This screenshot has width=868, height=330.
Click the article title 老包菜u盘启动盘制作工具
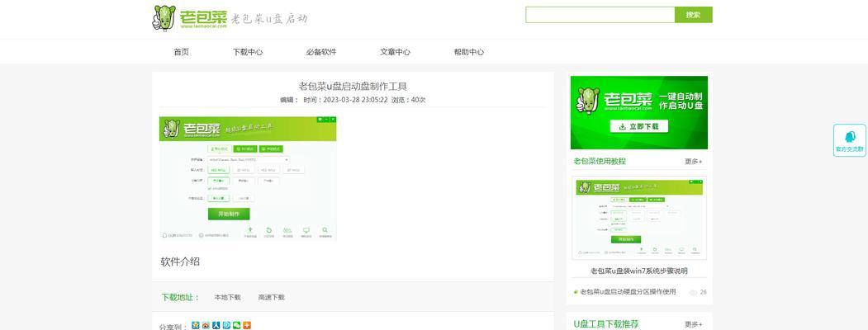pyautogui.click(x=353, y=87)
